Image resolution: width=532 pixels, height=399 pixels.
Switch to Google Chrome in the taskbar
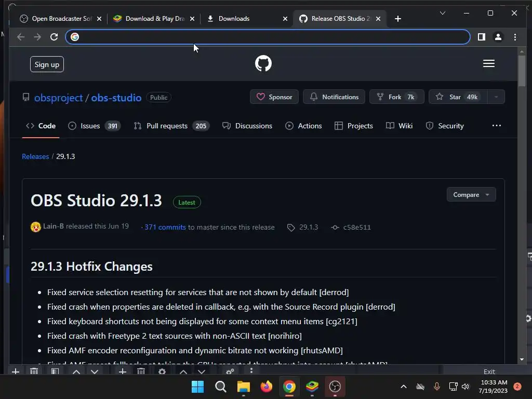tap(289, 387)
